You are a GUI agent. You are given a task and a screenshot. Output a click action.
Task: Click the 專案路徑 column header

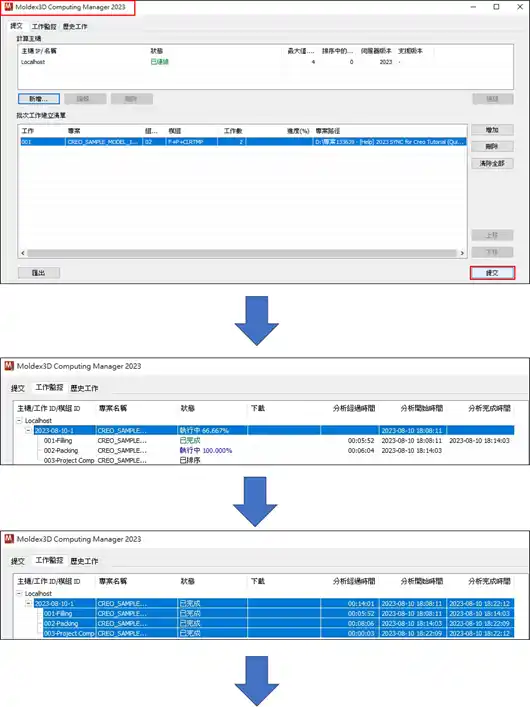[328, 131]
